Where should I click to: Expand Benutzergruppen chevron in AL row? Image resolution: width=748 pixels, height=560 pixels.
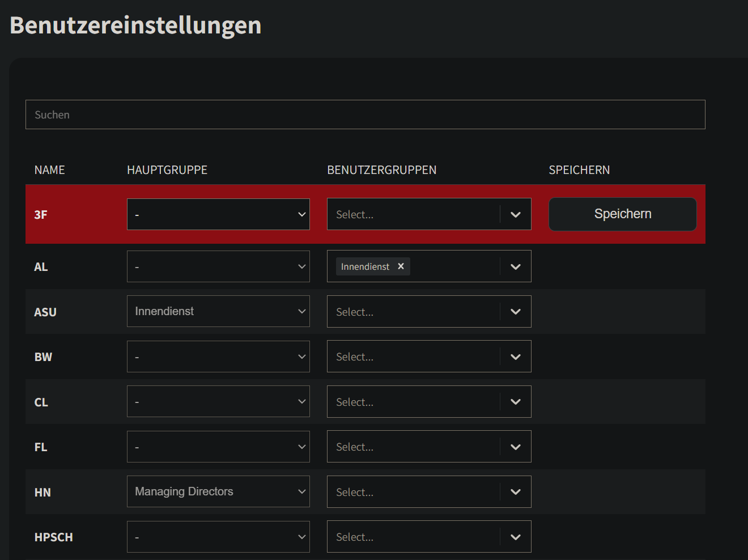tap(515, 266)
